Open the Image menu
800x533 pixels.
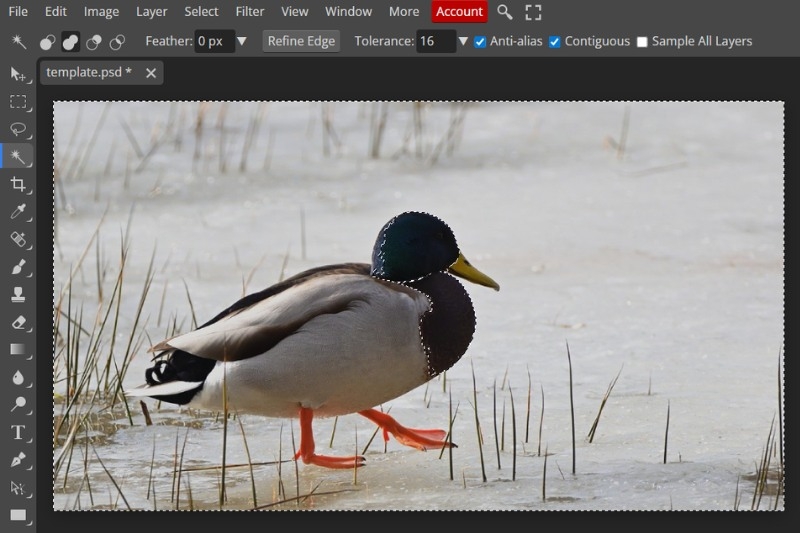pos(101,11)
